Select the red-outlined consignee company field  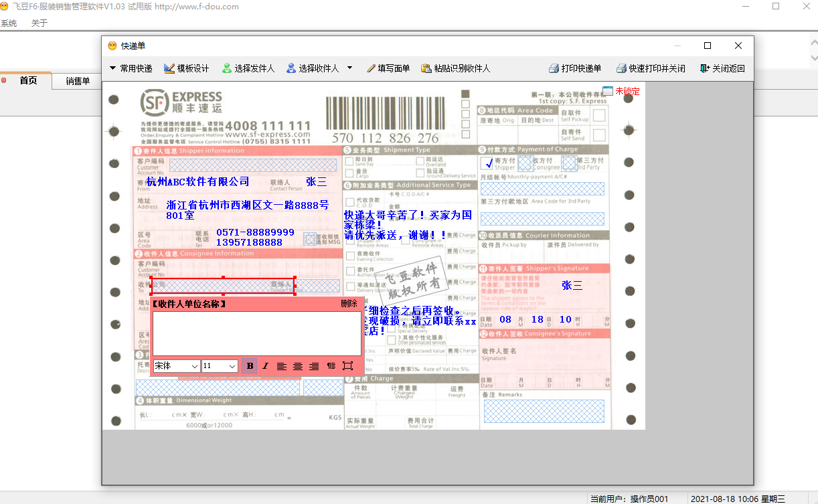tap(223, 286)
